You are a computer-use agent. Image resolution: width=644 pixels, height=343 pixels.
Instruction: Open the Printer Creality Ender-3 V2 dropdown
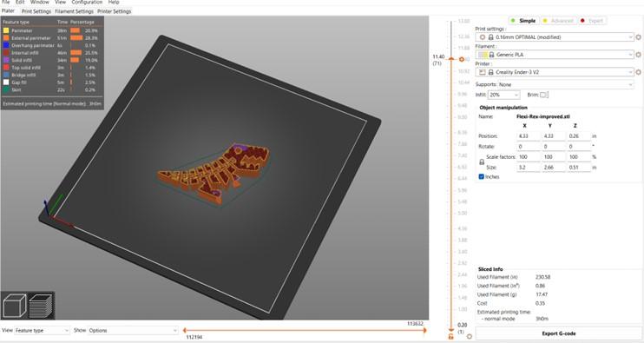tap(555, 72)
